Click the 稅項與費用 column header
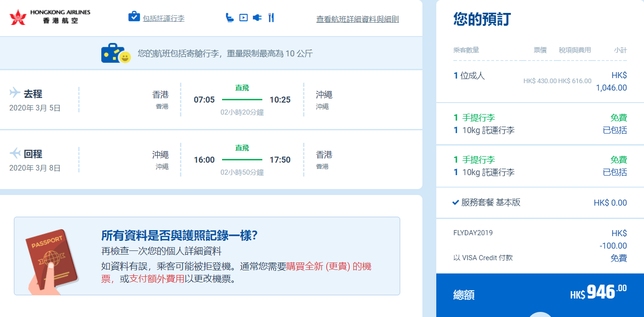The image size is (644, 317). pos(575,50)
